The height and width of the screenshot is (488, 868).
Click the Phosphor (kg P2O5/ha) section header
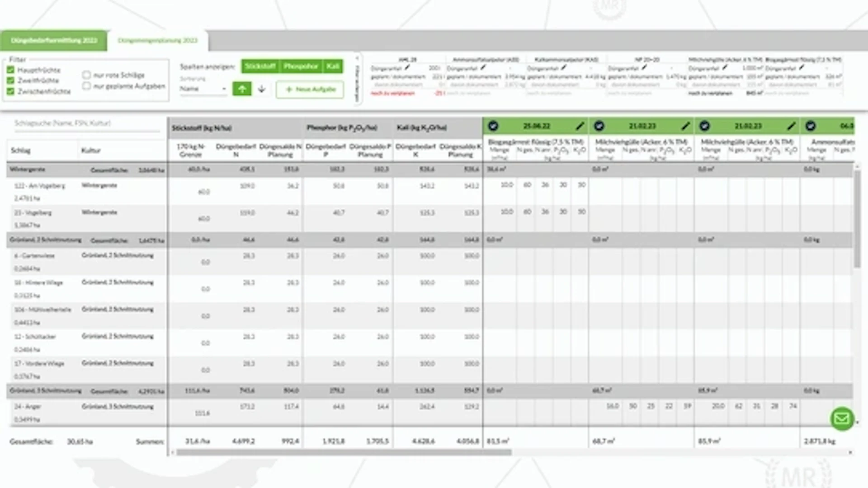click(x=342, y=128)
